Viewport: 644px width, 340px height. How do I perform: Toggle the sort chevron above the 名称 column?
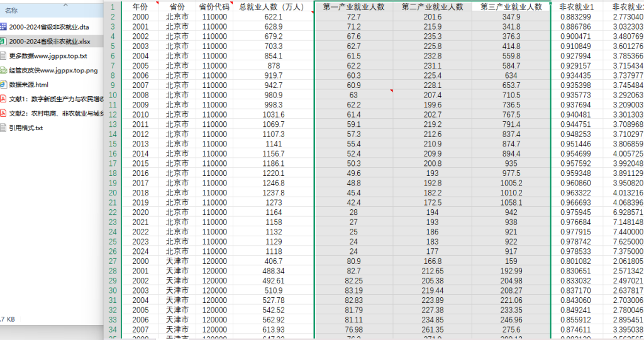(x=65, y=5)
